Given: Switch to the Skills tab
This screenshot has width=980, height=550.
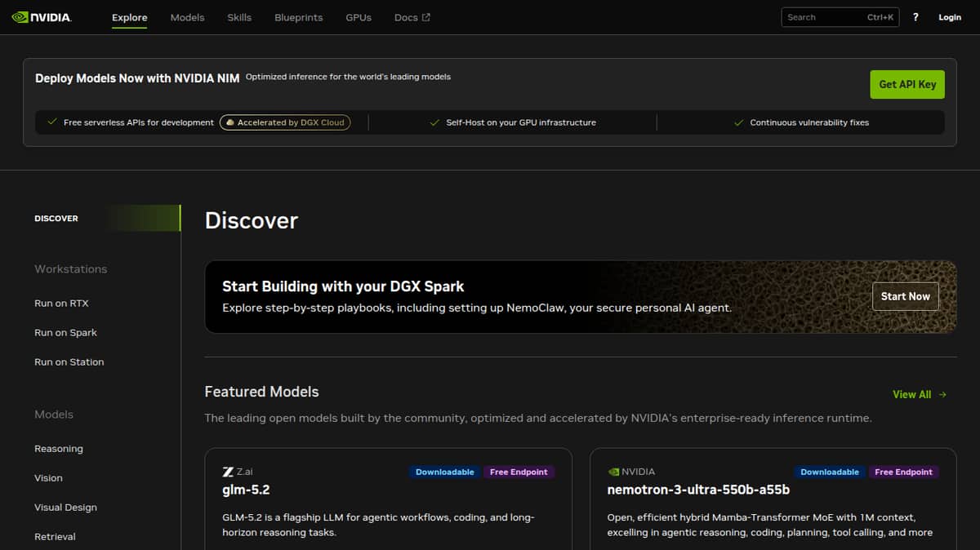Looking at the screenshot, I should point(239,17).
